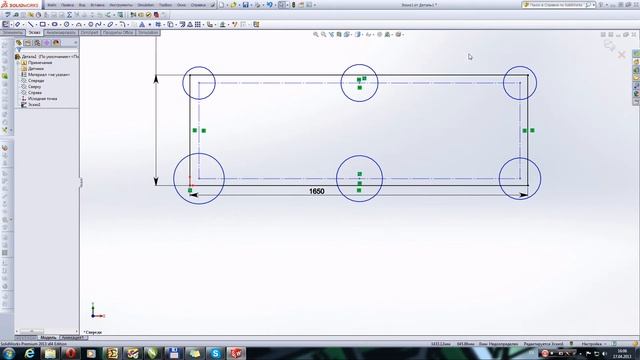The width and height of the screenshot is (640, 360).
Task: Click the Open document icon
Action: (x=233, y=5)
